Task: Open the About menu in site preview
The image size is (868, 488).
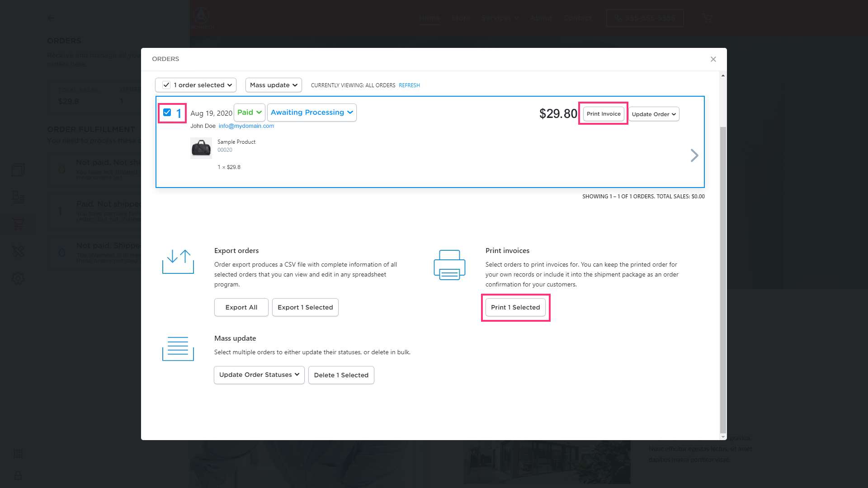Action: tap(541, 18)
